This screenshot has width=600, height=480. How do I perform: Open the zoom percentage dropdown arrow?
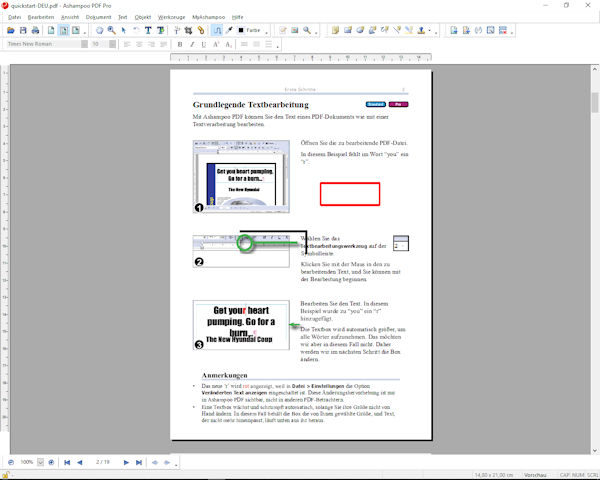(x=41, y=462)
